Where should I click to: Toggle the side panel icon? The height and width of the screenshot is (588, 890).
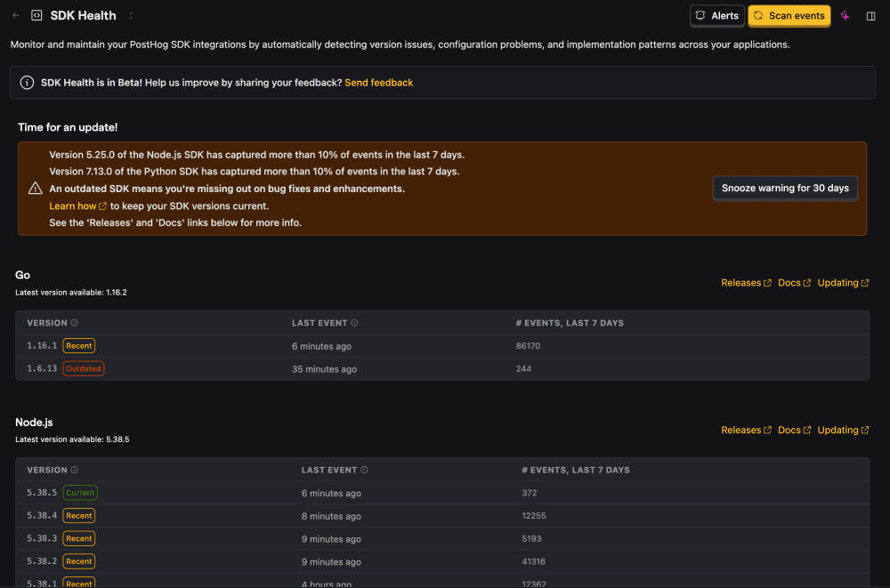point(870,16)
